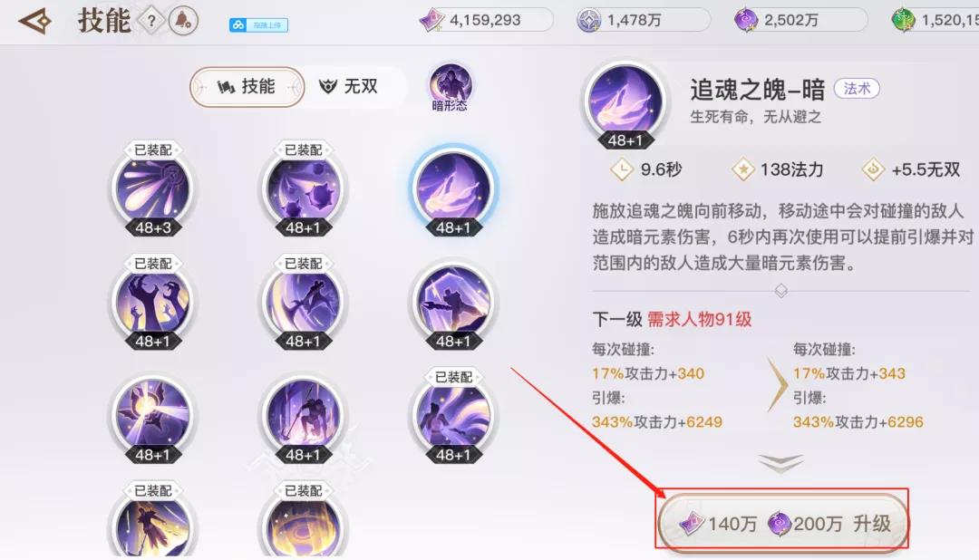
Task: Switch to the 技能 tab
Action: pos(247,87)
